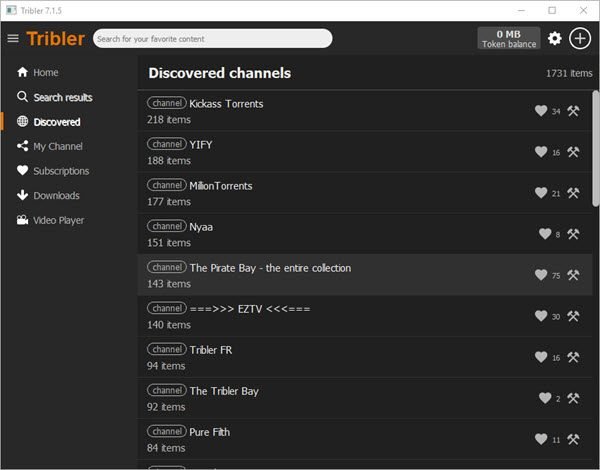Subscribe to Pure Filth with heart
The width and height of the screenshot is (600, 470).
(541, 439)
